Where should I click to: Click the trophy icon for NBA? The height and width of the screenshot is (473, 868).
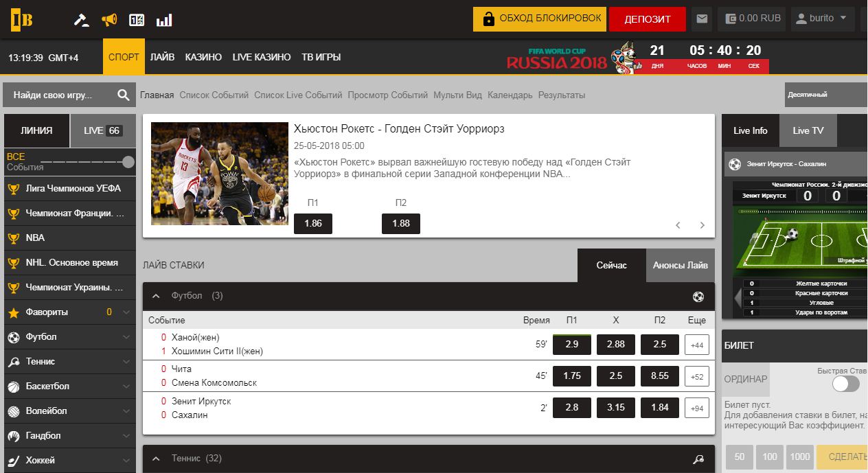[13, 238]
